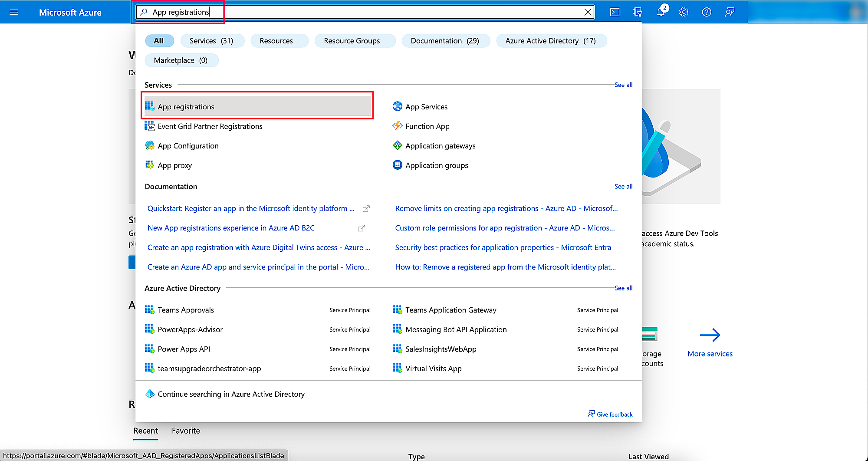Open the top-bar feedback icon

(730, 12)
